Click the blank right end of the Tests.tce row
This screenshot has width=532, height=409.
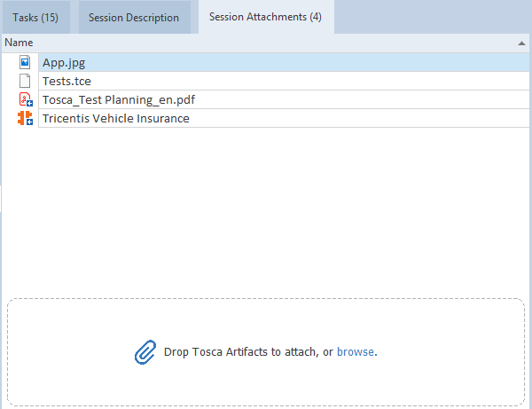pos(443,82)
